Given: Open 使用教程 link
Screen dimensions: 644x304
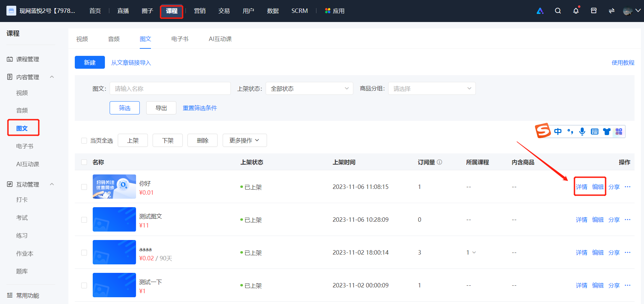Looking at the screenshot, I should pyautogui.click(x=623, y=63).
